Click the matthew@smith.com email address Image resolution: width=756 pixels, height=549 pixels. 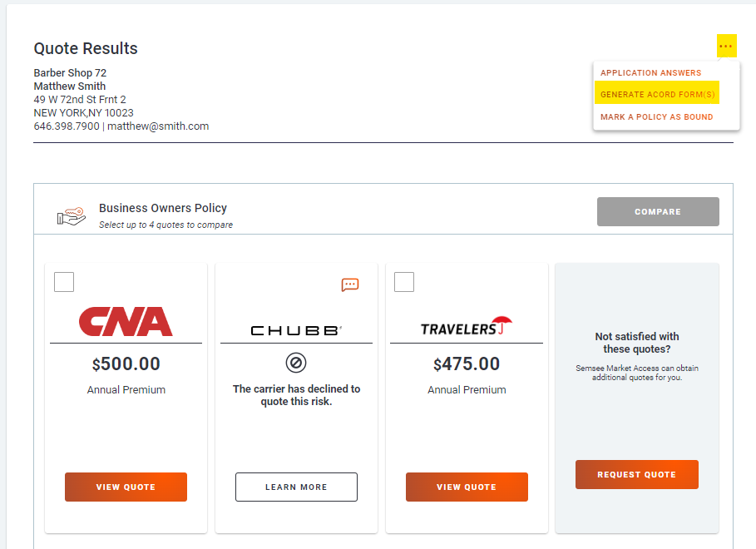tap(158, 126)
